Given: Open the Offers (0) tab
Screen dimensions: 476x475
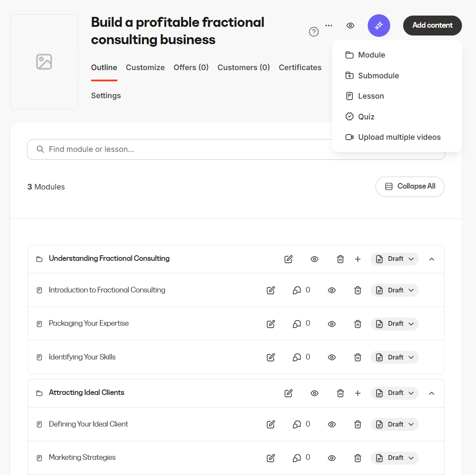Looking at the screenshot, I should coord(191,67).
